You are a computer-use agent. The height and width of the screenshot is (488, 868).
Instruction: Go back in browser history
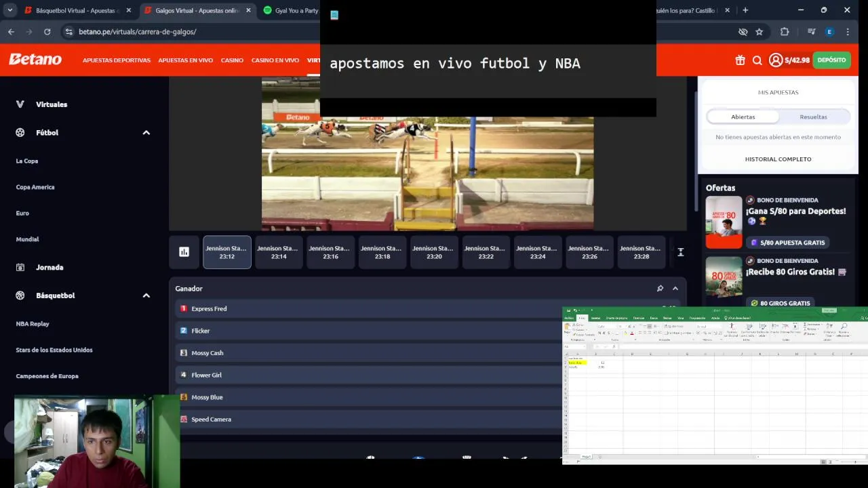point(11,31)
